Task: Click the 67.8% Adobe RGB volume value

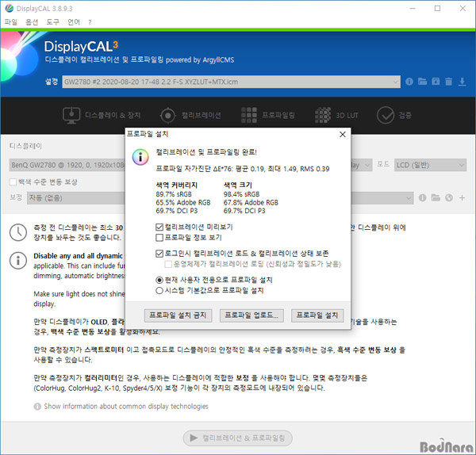Action: pos(251,202)
